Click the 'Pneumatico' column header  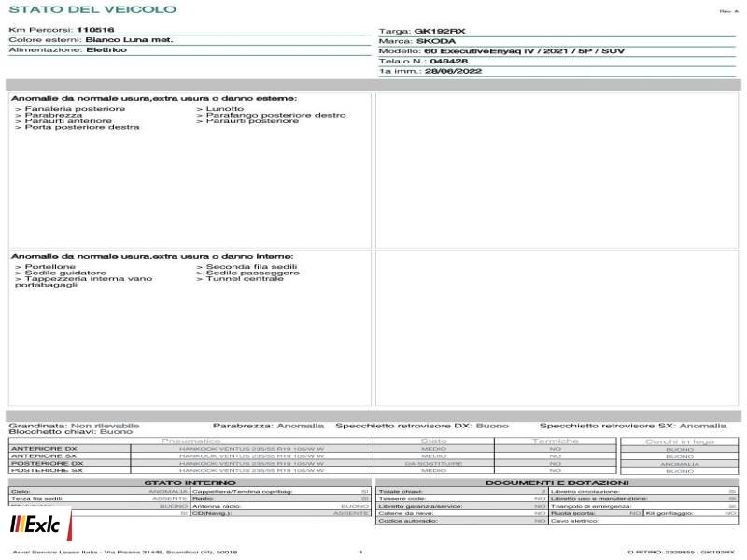click(x=190, y=441)
